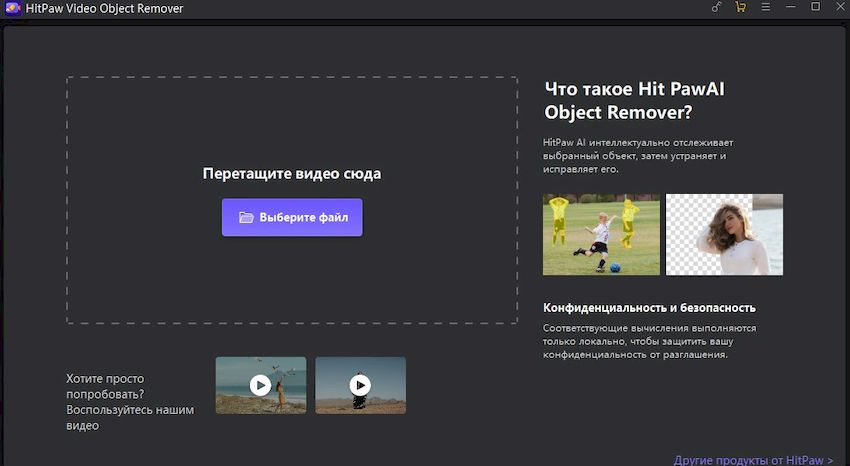Click the Что такое Hit PawAI heading

635,100
